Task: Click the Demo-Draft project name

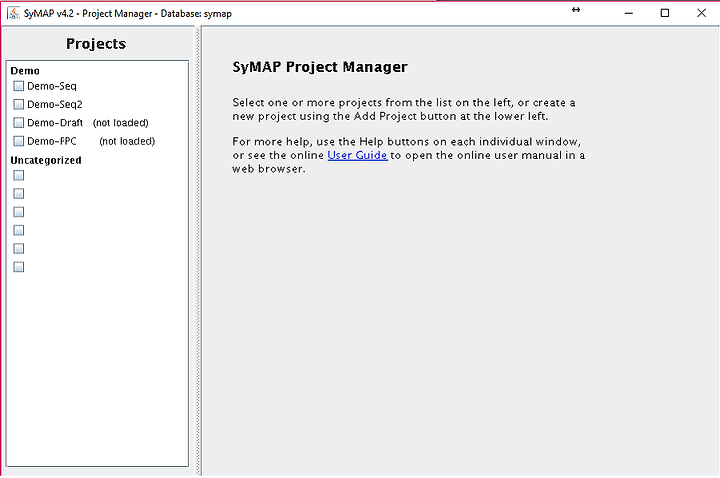Action: (x=55, y=123)
